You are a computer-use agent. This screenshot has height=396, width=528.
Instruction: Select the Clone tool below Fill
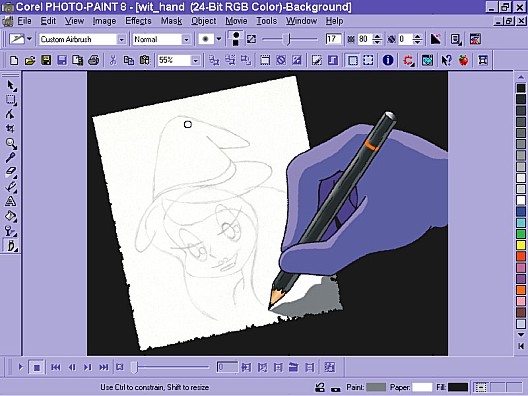[x=11, y=231]
